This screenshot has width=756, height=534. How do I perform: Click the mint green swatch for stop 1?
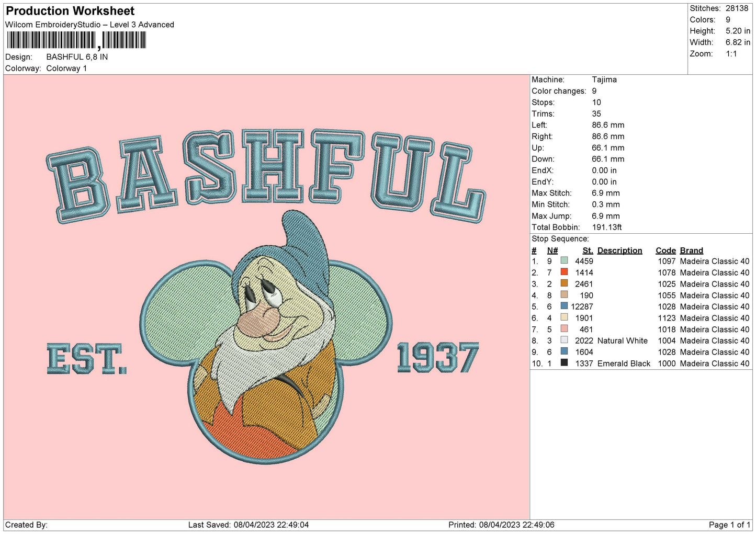coord(564,260)
